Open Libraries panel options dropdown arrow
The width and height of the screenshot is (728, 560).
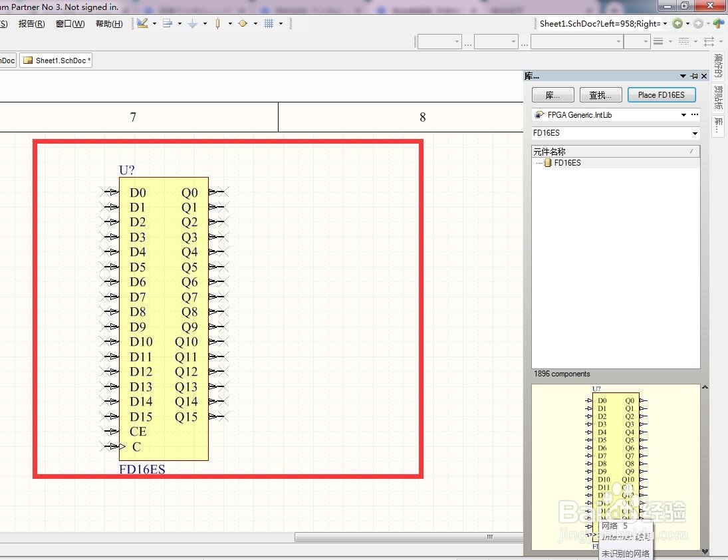click(x=683, y=76)
